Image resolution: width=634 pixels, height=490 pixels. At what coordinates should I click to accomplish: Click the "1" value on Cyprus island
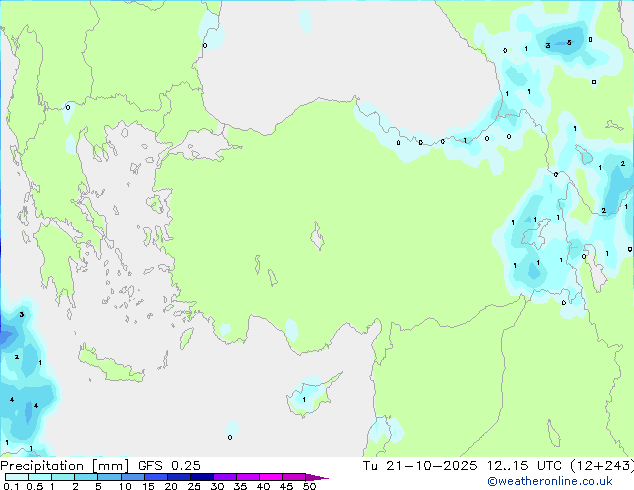click(304, 399)
